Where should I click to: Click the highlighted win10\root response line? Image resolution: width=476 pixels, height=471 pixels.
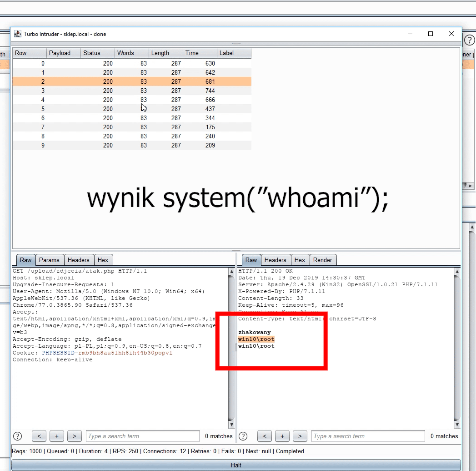tap(256, 339)
